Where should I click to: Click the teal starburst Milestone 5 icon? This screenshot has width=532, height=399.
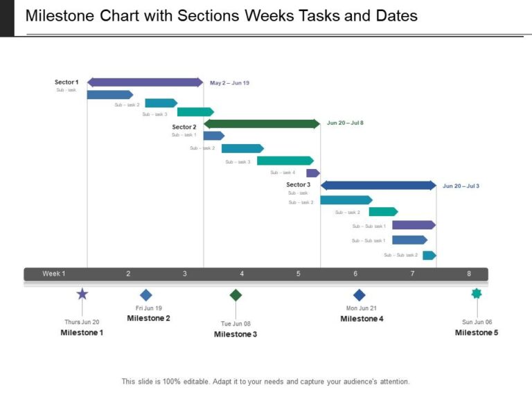pyautogui.click(x=477, y=294)
